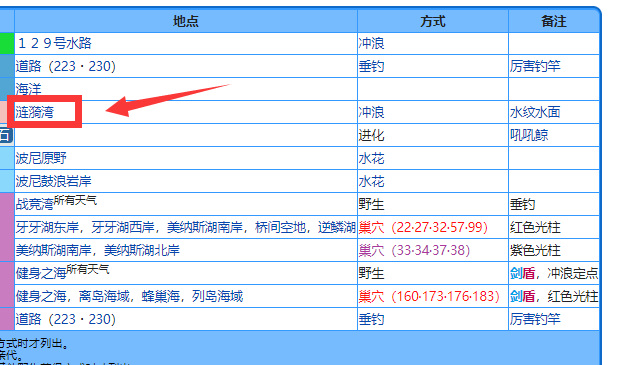This screenshot has height=365, width=638.
Task: Open 健身之海 in the 所有天气 row
Action: (41, 273)
